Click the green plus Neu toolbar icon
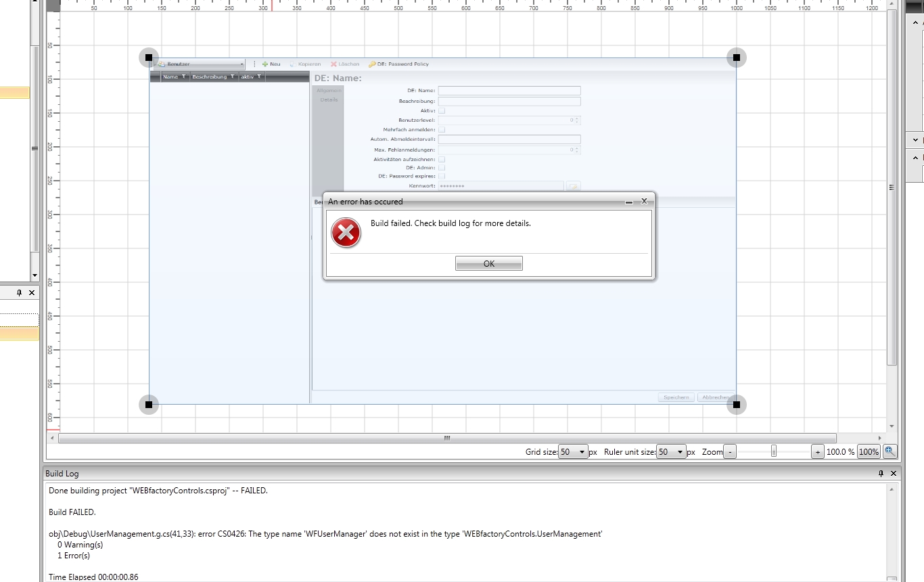This screenshot has height=582, width=924. 265,64
